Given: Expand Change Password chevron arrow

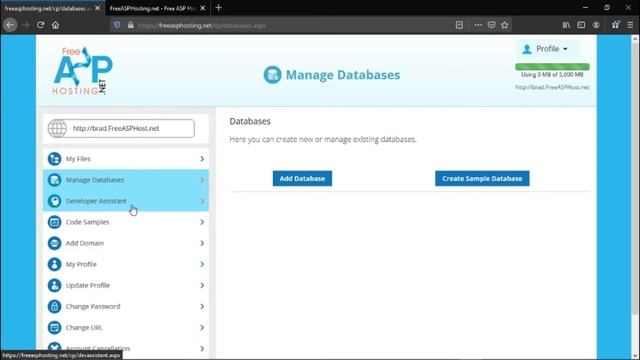Looking at the screenshot, I should [202, 307].
